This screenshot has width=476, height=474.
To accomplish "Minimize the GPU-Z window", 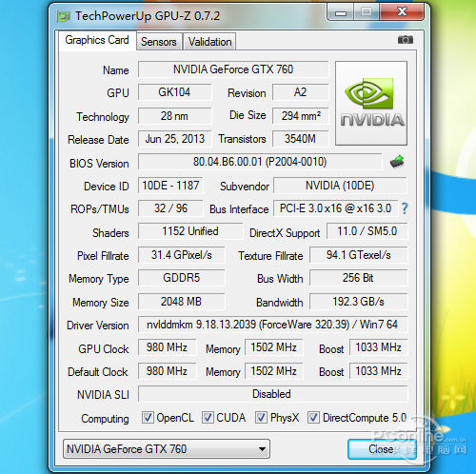I will 341,13.
